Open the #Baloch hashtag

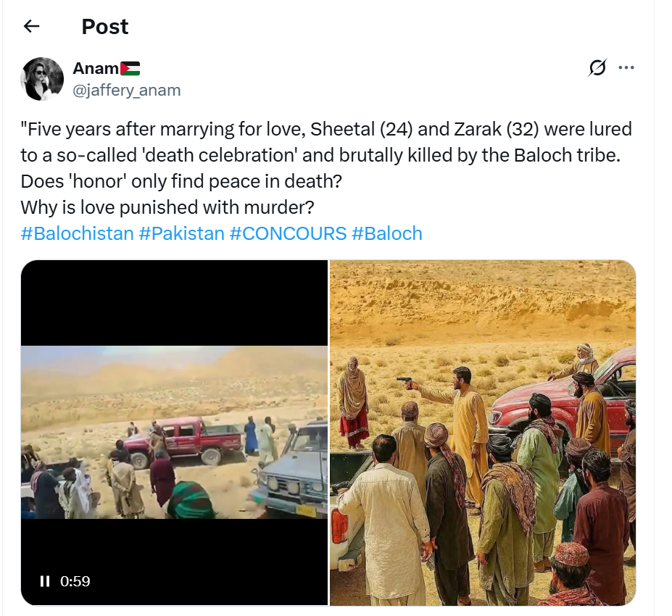tap(387, 234)
